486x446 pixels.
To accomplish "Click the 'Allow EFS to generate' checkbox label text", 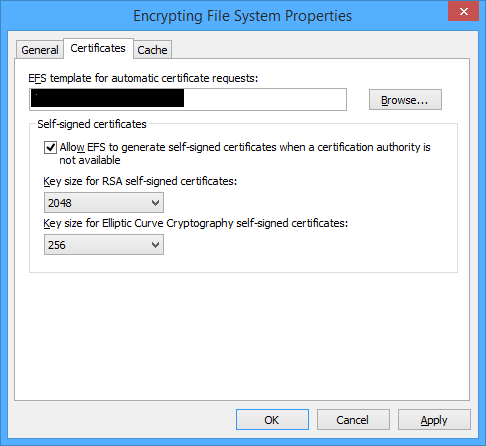I will click(245, 153).
